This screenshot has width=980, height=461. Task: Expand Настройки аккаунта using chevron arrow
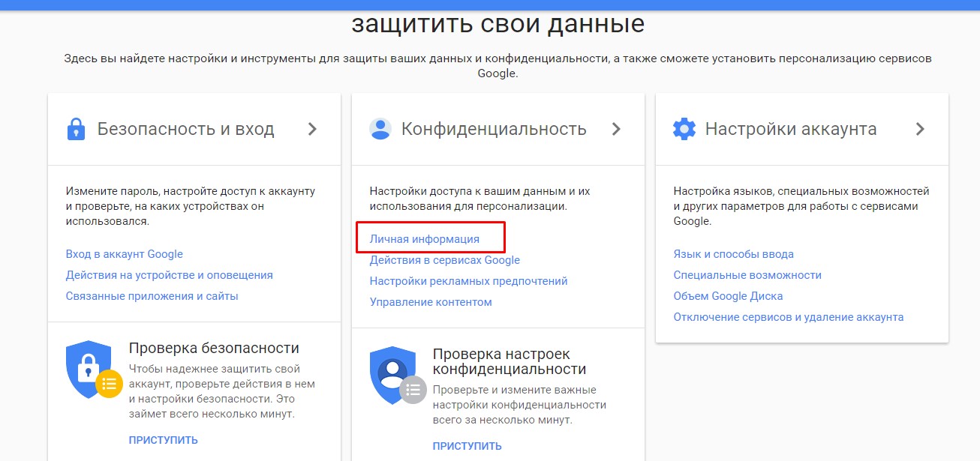920,129
